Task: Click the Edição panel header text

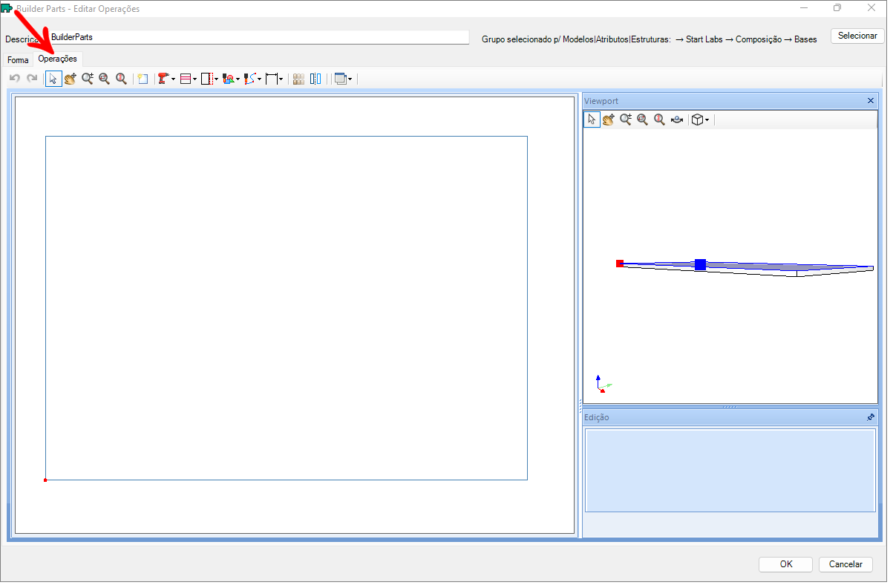Action: click(x=596, y=417)
